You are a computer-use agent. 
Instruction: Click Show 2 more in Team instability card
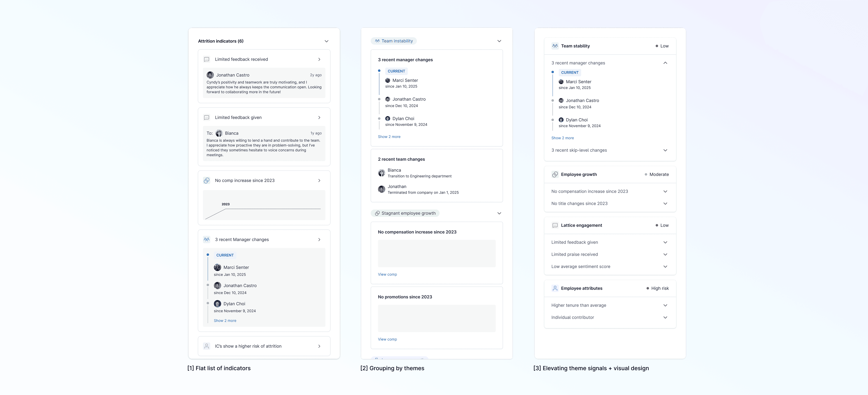coord(389,137)
